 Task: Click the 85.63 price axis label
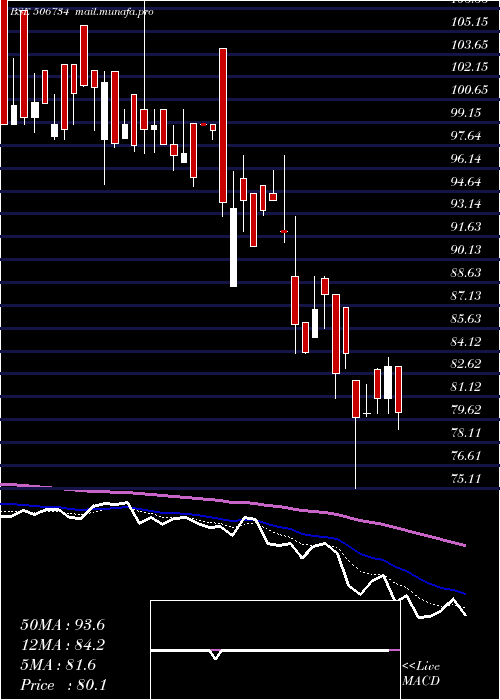466,319
